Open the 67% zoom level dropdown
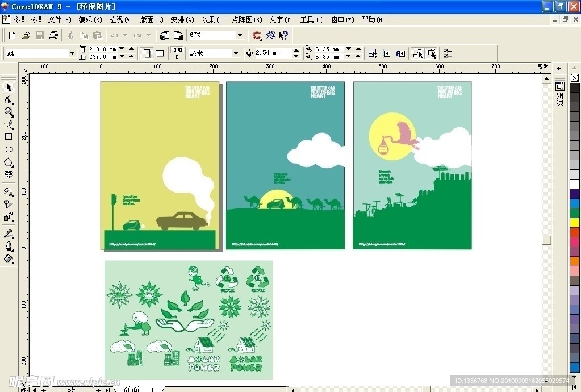Screen dimensions: 581x392 (x=240, y=35)
